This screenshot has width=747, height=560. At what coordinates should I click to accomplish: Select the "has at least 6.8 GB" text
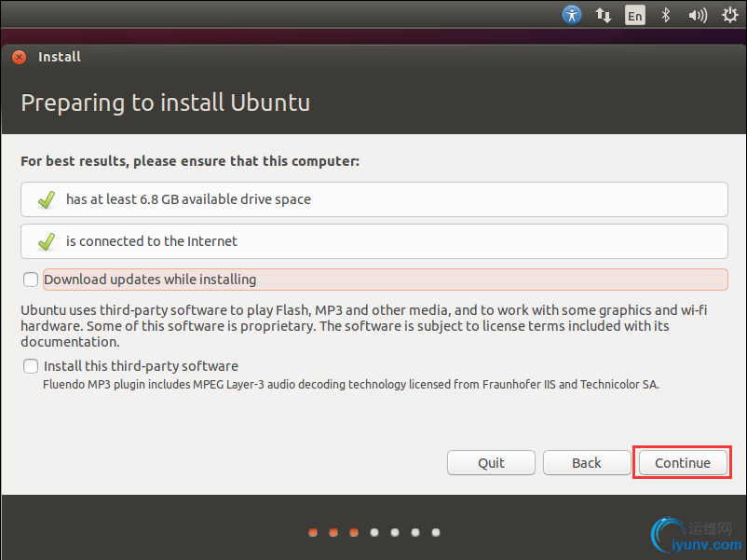(188, 199)
